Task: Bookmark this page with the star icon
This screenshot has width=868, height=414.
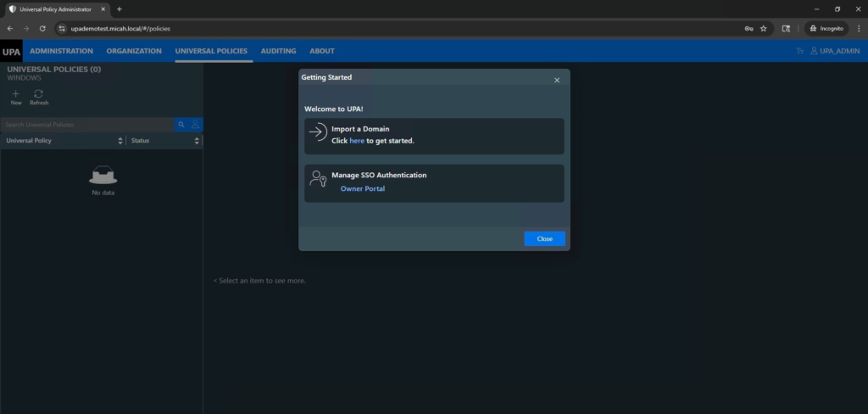Action: tap(763, 28)
